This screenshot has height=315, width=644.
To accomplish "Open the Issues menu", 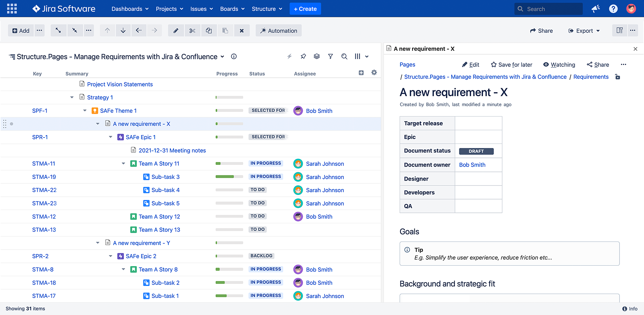I will (202, 9).
